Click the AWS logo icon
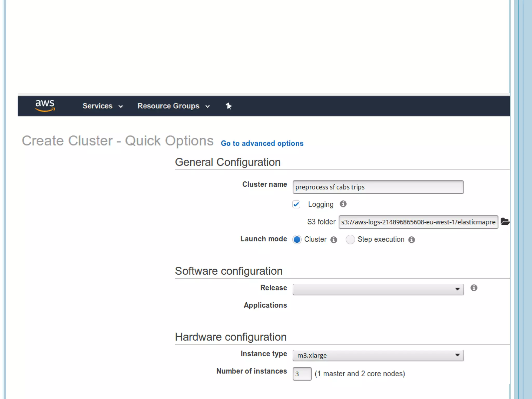This screenshot has width=532, height=399. 45,105
